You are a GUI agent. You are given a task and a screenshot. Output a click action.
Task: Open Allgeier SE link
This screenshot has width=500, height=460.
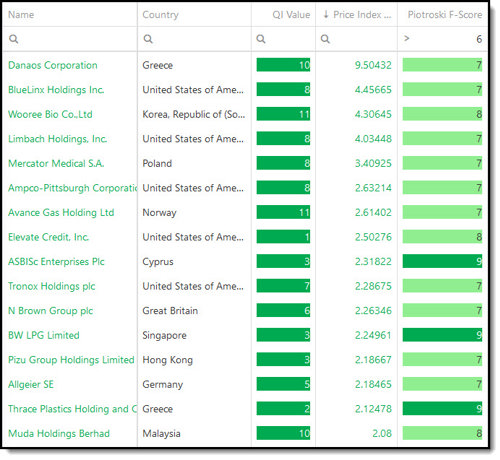coord(31,384)
